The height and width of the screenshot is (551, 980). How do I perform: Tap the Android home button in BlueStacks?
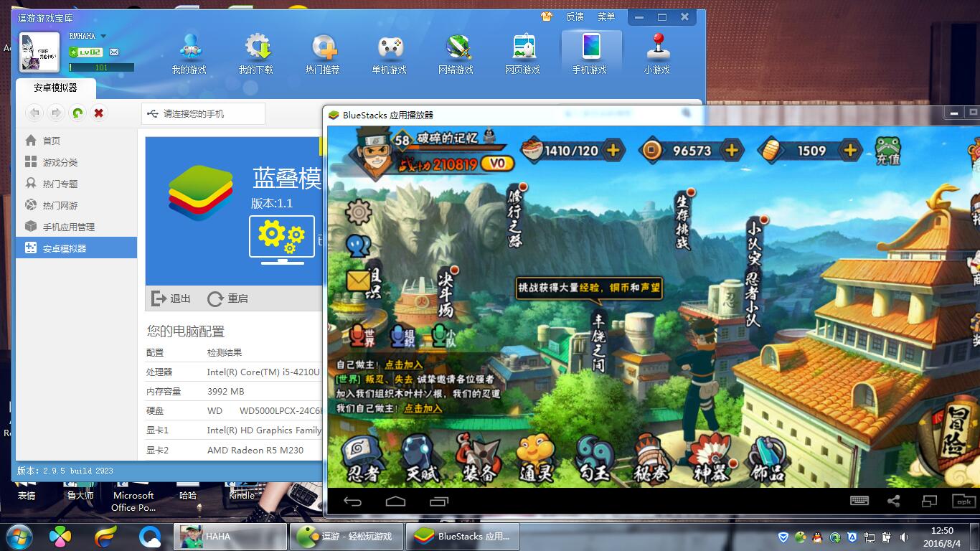click(x=395, y=501)
